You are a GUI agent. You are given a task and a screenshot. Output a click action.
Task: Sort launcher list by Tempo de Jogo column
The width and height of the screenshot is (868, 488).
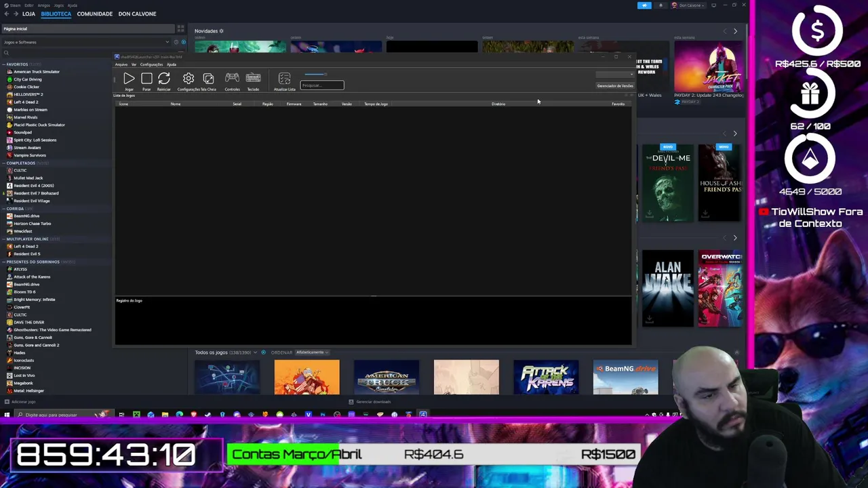tap(376, 104)
